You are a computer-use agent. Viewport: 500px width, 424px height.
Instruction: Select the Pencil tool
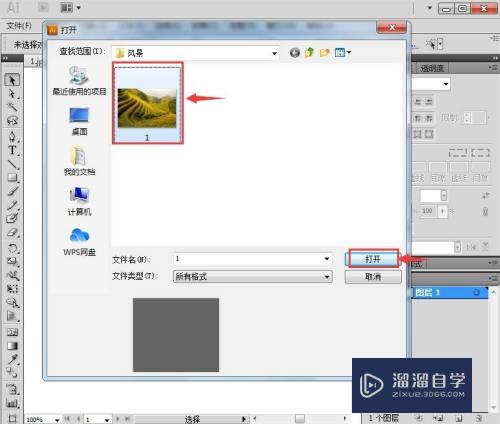click(12, 204)
